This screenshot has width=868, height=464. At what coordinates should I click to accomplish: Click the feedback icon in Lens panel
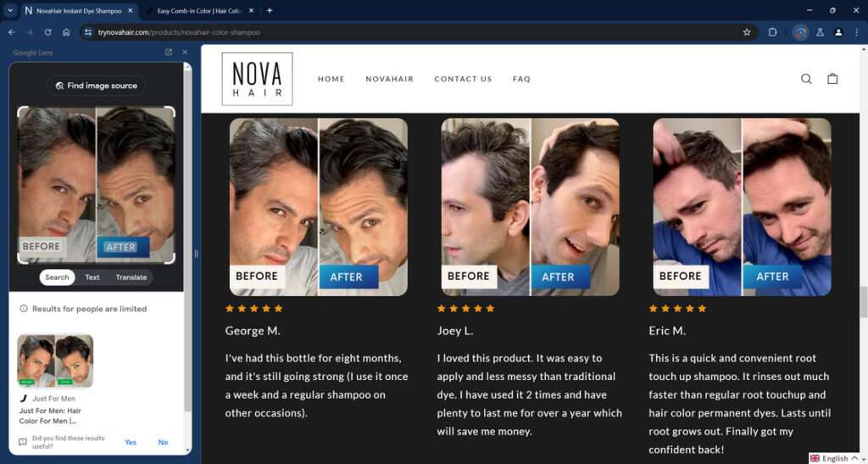(x=23, y=442)
